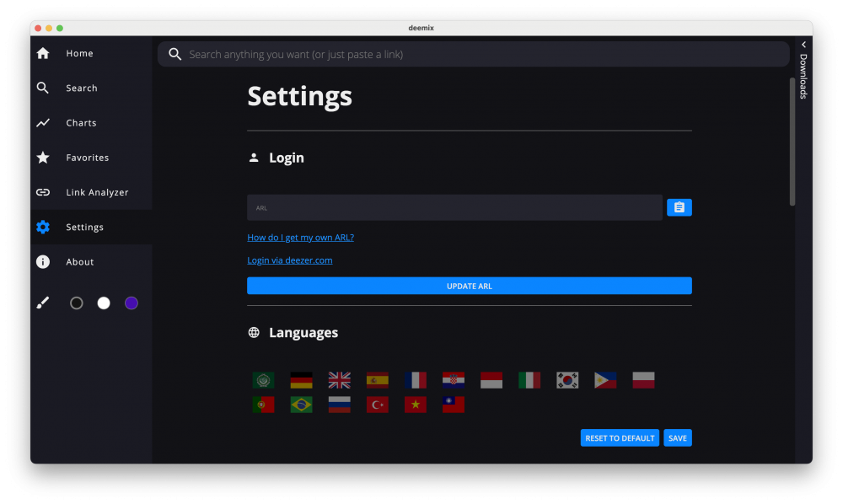Image resolution: width=843 pixels, height=504 pixels.
Task: Choose the UK flag for English
Action: click(339, 380)
